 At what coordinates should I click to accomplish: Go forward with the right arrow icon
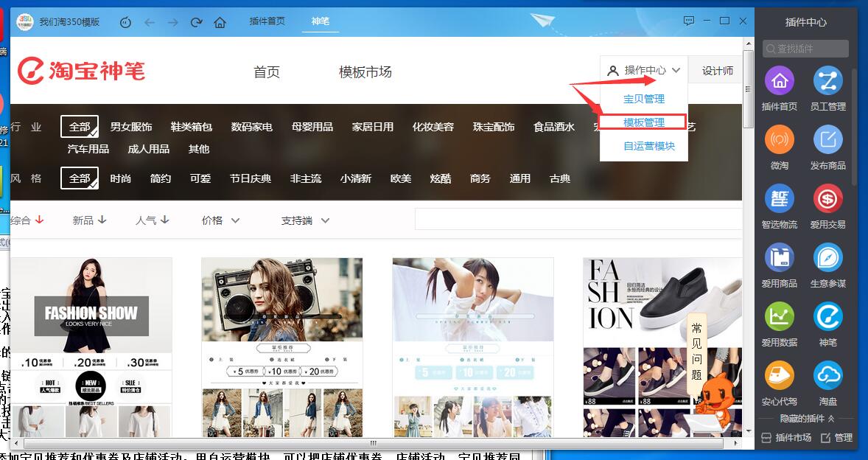tap(172, 22)
